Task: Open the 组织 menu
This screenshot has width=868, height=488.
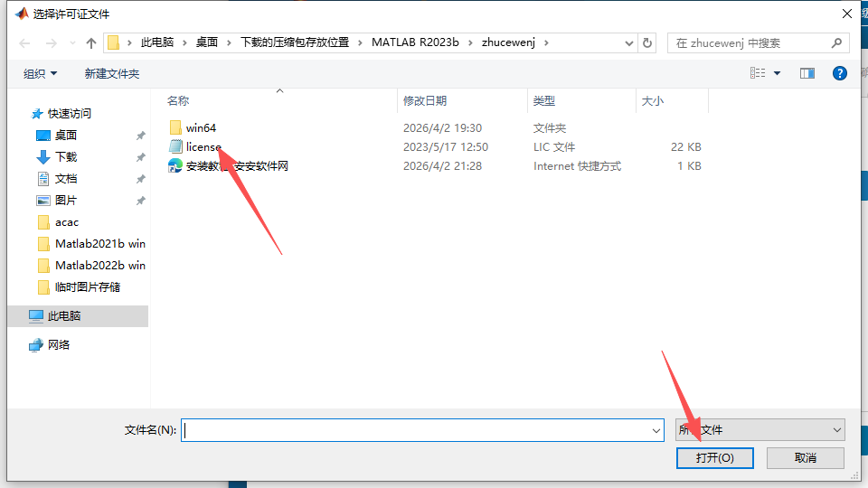Action: click(40, 73)
